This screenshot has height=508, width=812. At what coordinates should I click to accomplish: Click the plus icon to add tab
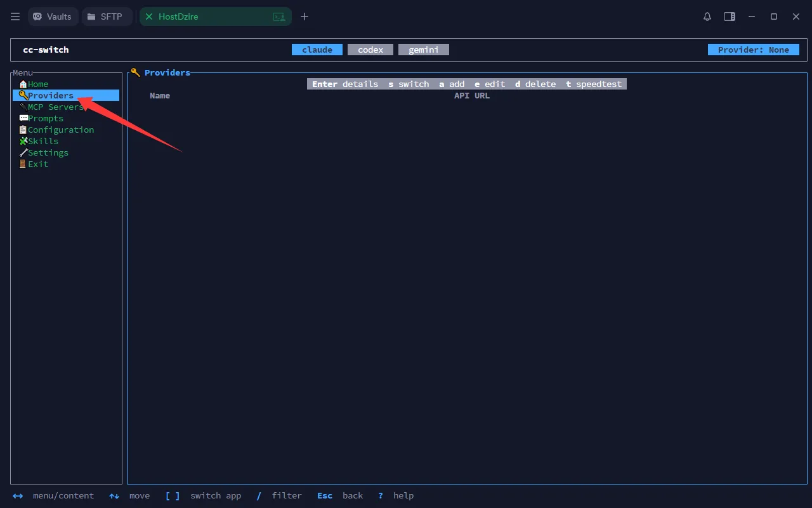[304, 17]
